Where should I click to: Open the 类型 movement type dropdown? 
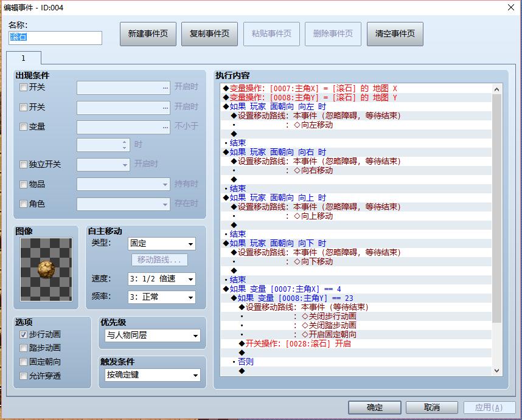(x=162, y=244)
